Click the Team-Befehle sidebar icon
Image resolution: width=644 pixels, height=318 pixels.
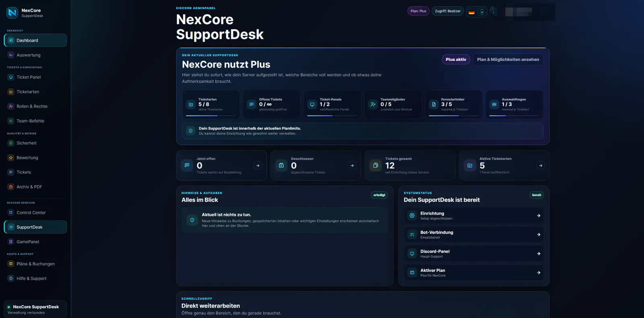[x=11, y=121]
